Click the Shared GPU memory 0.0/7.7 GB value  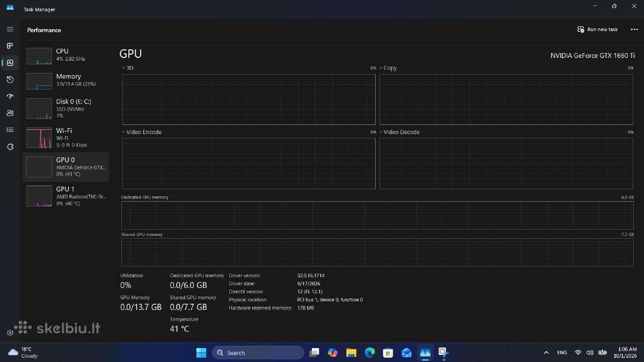pyautogui.click(x=188, y=307)
